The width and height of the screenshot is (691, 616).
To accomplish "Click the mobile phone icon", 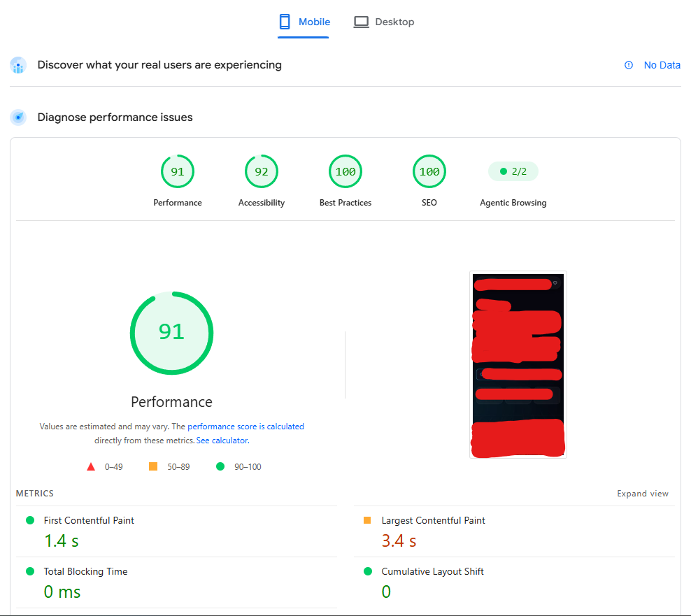I will (x=285, y=22).
